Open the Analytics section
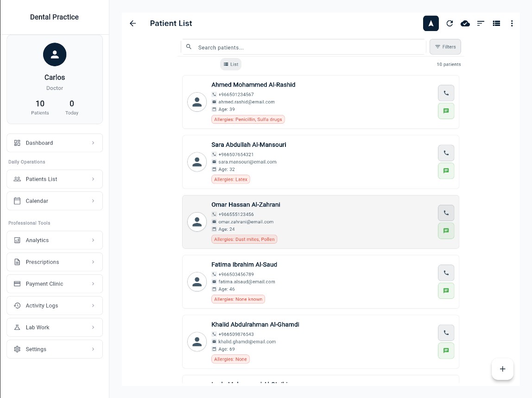Image resolution: width=532 pixels, height=398 pixels. 55,240
